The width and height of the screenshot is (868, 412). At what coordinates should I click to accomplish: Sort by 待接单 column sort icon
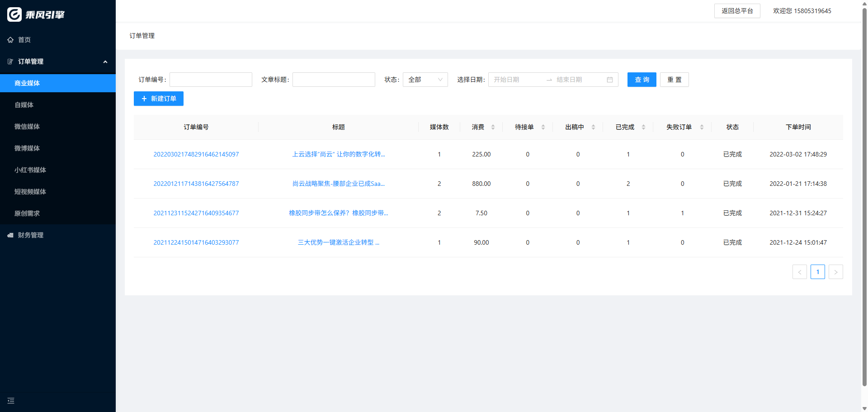tap(543, 127)
